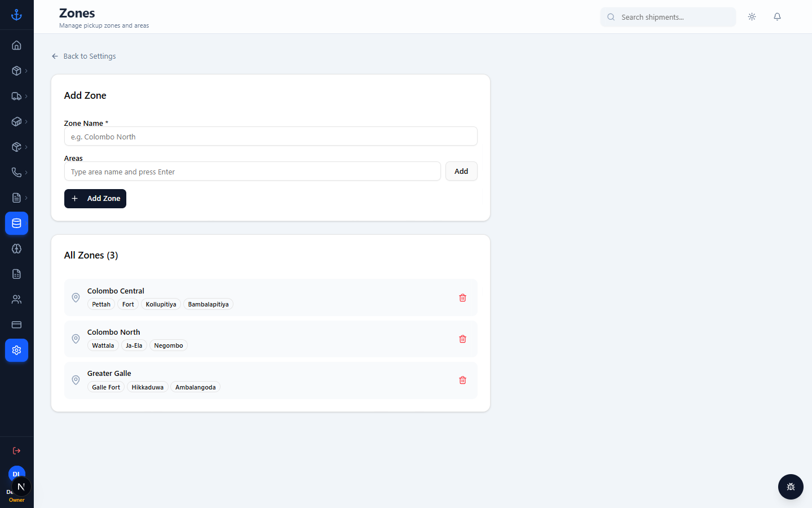Click the anchor logo in the sidebar
This screenshot has height=508, width=812.
(x=16, y=15)
